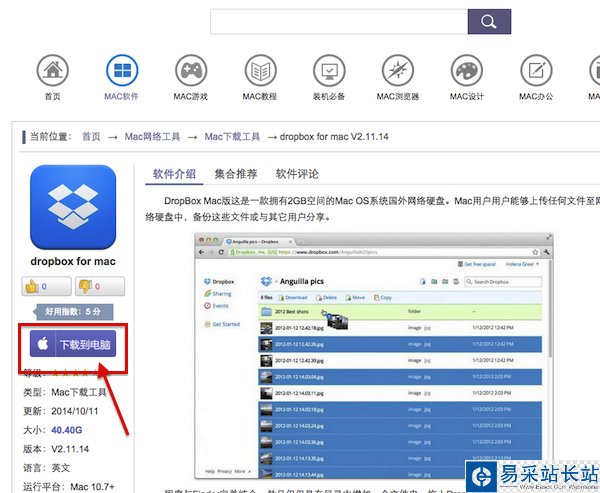Give a thumbs-up vote
This screenshot has width=600, height=493.
46,286
